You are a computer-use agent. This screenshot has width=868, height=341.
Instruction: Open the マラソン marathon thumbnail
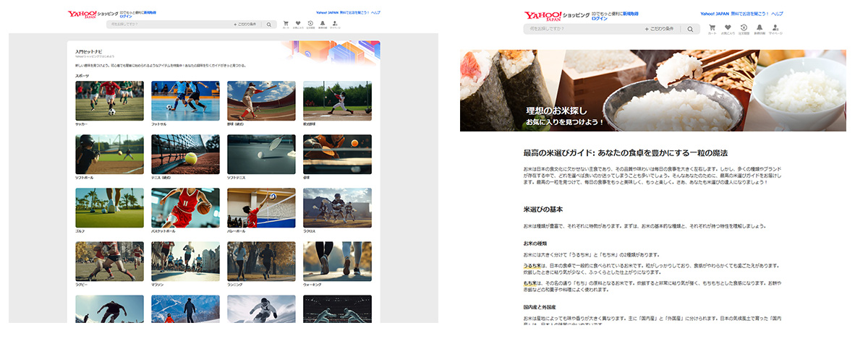pyautogui.click(x=185, y=261)
